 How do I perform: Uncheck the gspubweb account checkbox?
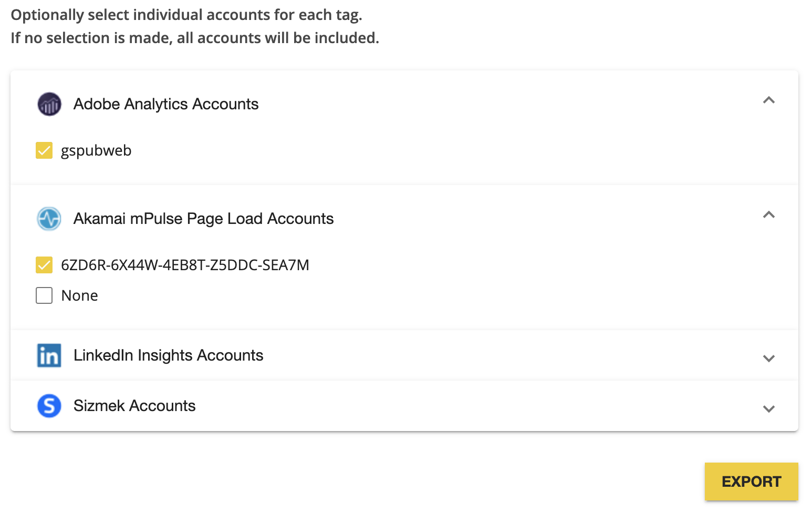click(44, 150)
